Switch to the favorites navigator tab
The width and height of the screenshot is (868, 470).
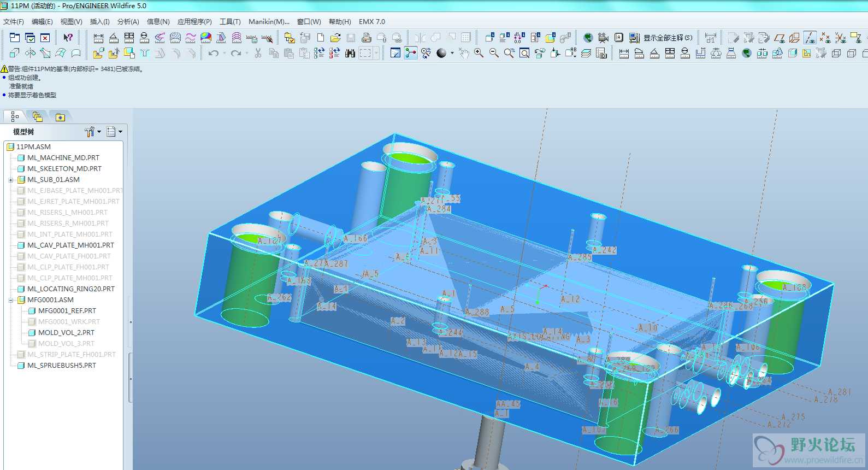click(x=60, y=116)
